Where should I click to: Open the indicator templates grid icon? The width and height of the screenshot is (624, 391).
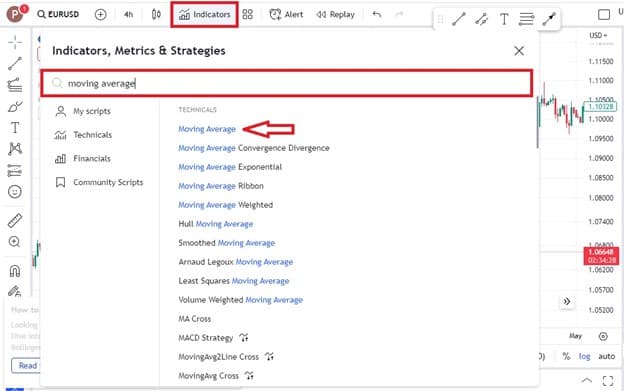(248, 15)
